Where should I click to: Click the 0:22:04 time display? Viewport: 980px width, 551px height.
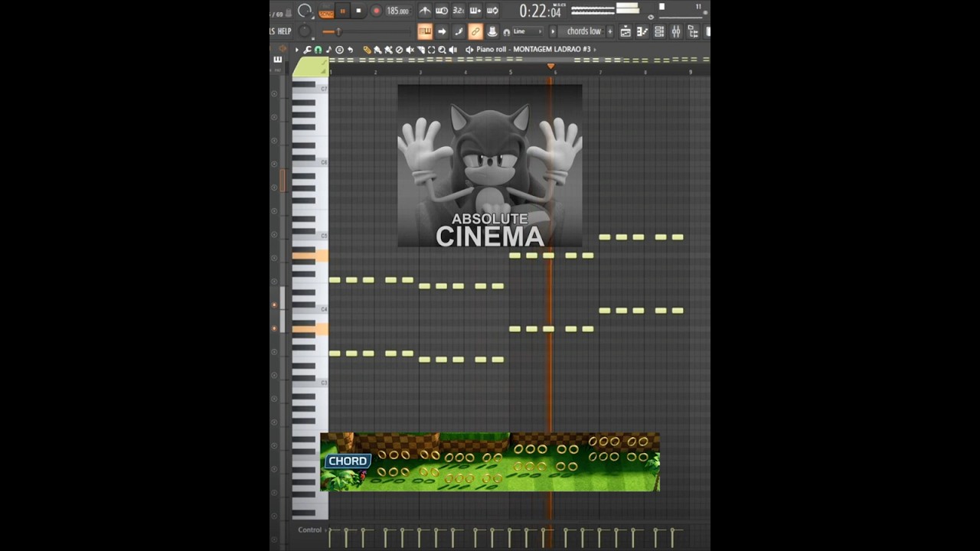(541, 11)
